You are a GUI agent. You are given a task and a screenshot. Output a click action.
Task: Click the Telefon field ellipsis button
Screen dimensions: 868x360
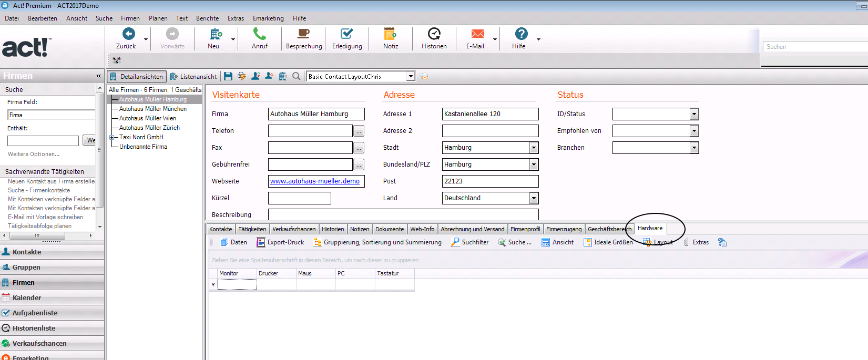tap(359, 131)
